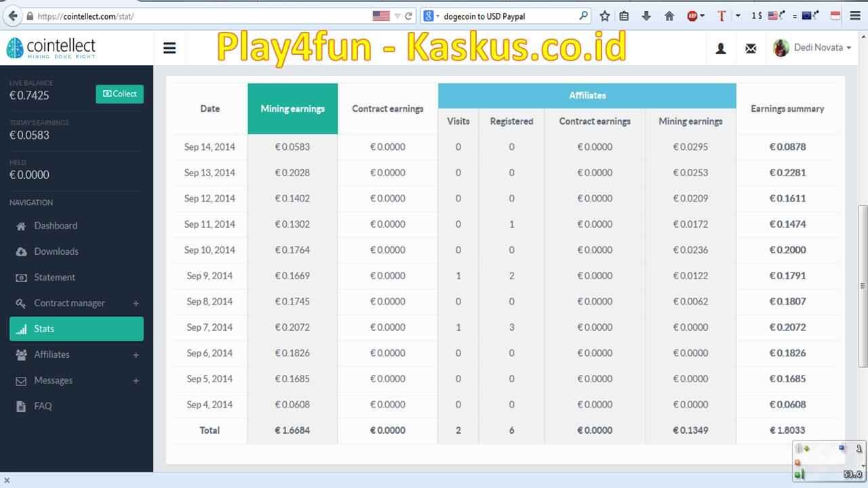Click the Stats bar-chart icon
Image resolution: width=868 pixels, height=488 pixels.
(x=21, y=329)
